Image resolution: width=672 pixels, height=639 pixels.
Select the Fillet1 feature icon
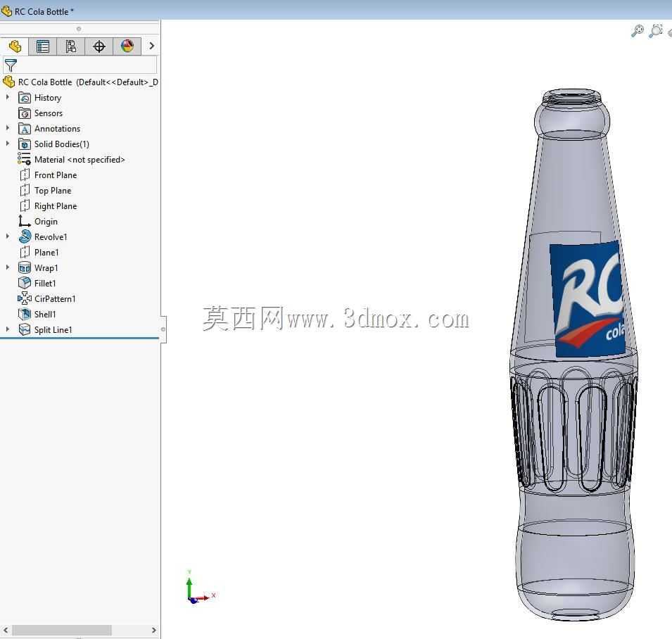[25, 283]
